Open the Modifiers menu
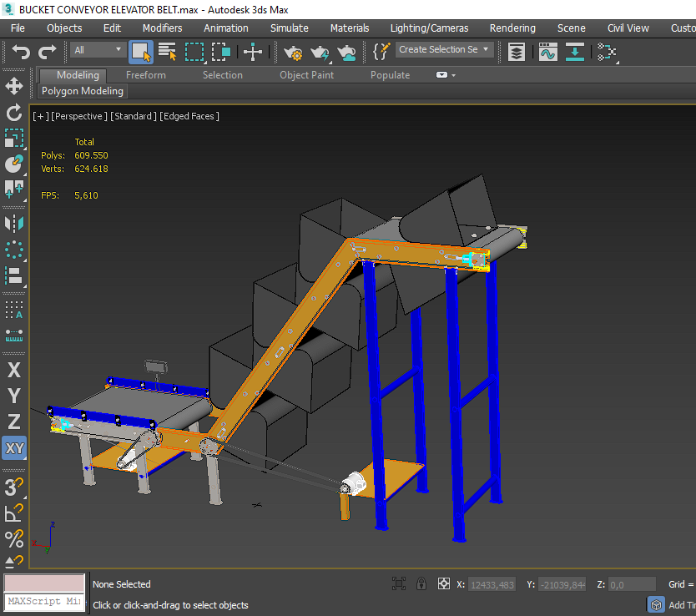 point(163,28)
